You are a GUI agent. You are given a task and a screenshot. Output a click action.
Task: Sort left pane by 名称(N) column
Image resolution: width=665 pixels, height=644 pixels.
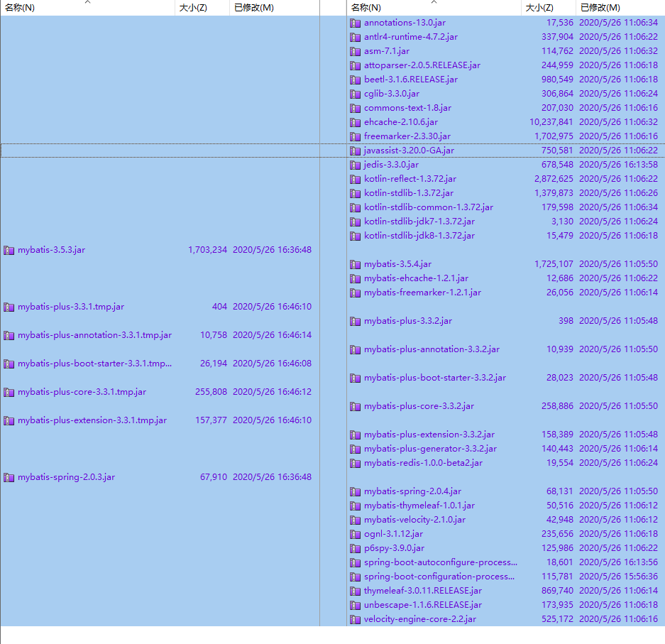(x=20, y=8)
